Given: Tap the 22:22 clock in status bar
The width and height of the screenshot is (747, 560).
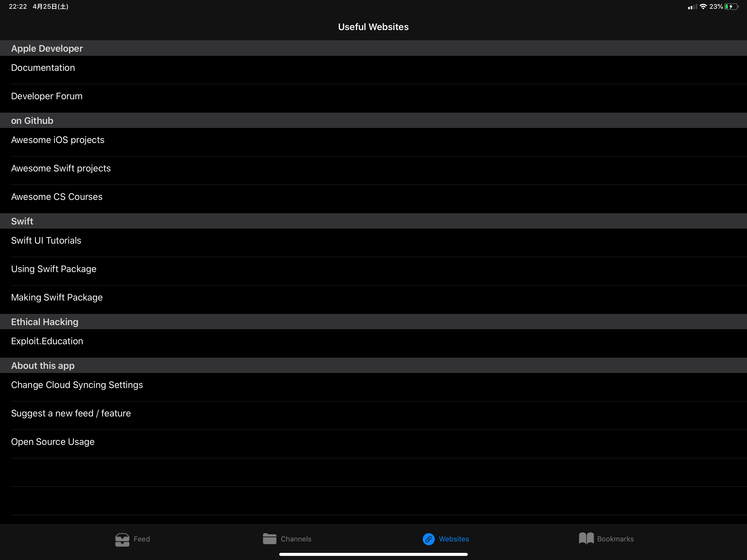Looking at the screenshot, I should (x=18, y=6).
